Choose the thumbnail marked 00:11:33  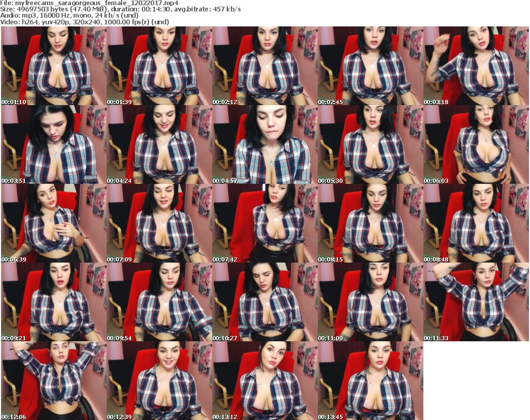476,301
